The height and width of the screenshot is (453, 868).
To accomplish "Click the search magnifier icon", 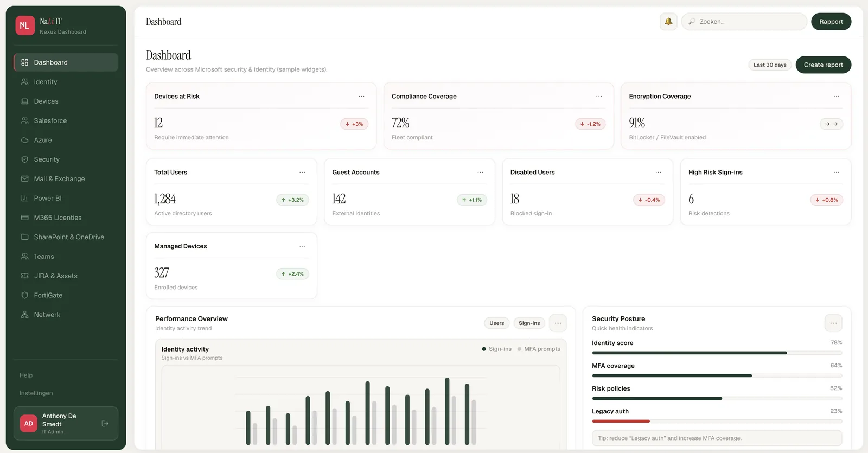I will pyautogui.click(x=691, y=22).
